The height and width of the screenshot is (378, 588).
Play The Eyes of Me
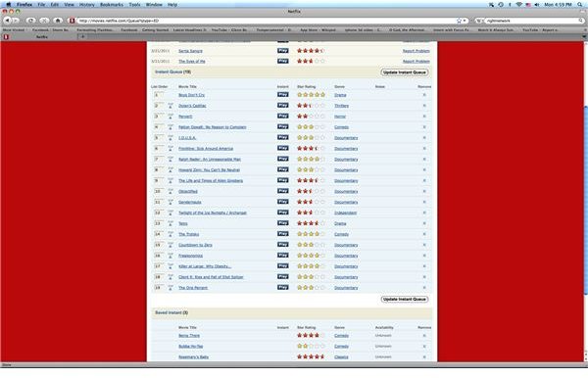[283, 61]
